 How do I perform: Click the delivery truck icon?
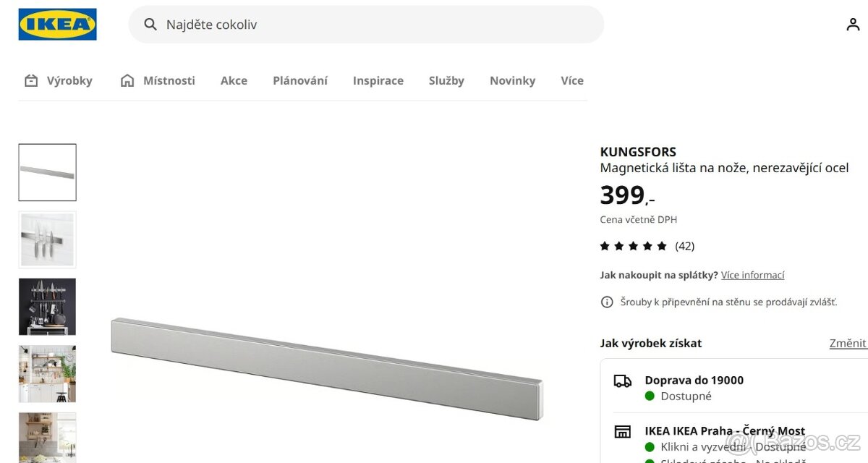tap(622, 381)
